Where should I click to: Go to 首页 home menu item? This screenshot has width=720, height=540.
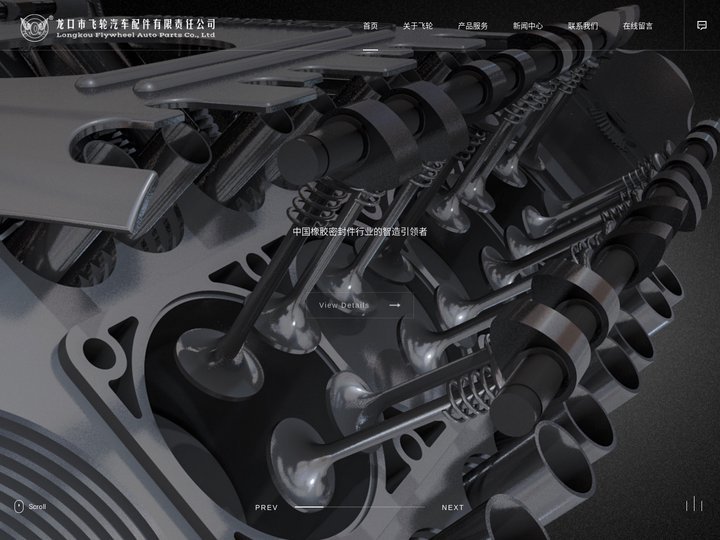point(371,26)
